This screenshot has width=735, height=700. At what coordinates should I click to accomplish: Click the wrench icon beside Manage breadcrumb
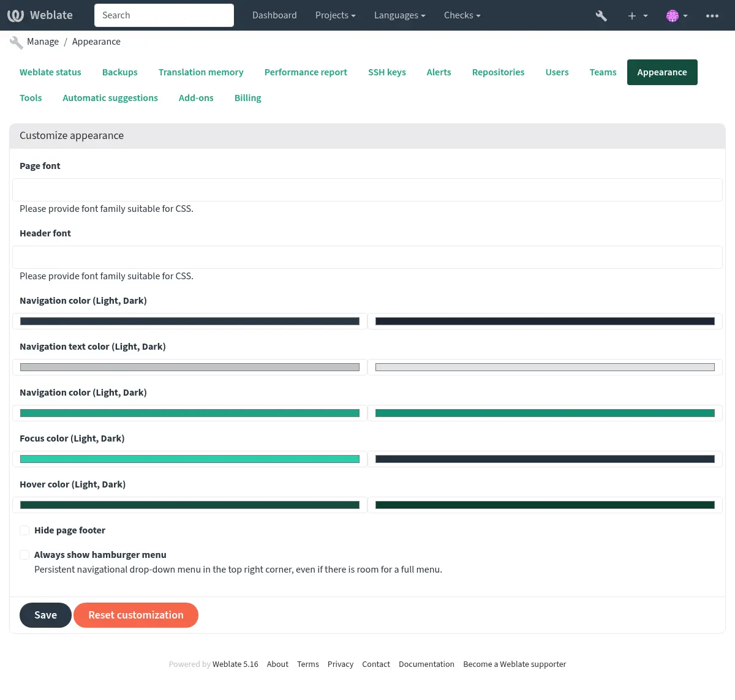click(17, 42)
